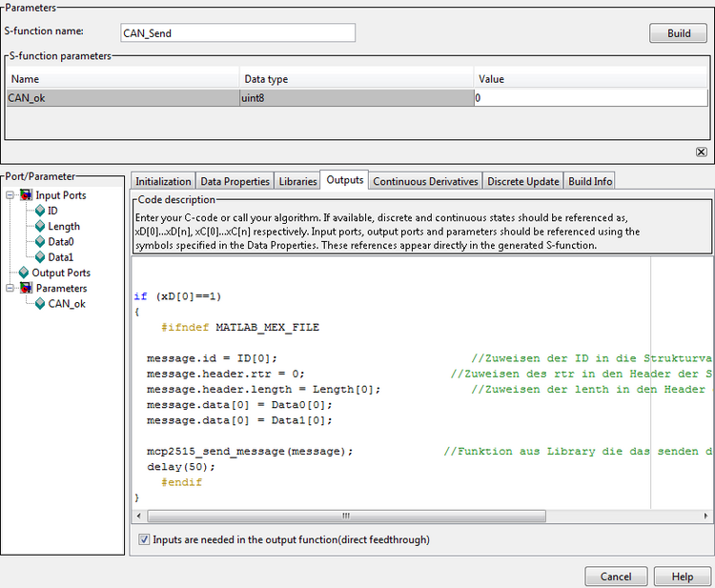
Task: Switch to the Initialization tab
Action: [x=163, y=181]
